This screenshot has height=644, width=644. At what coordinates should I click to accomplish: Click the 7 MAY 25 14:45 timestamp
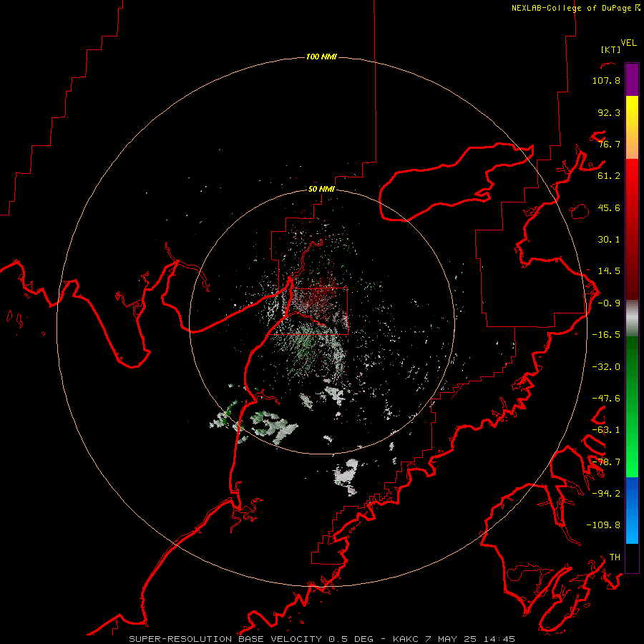(470, 639)
